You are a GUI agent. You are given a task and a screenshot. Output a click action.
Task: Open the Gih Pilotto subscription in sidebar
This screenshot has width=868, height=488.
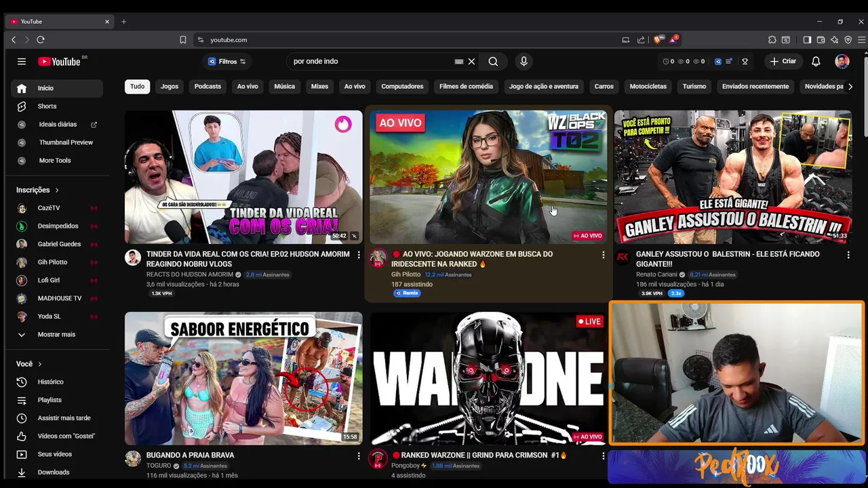click(57, 262)
